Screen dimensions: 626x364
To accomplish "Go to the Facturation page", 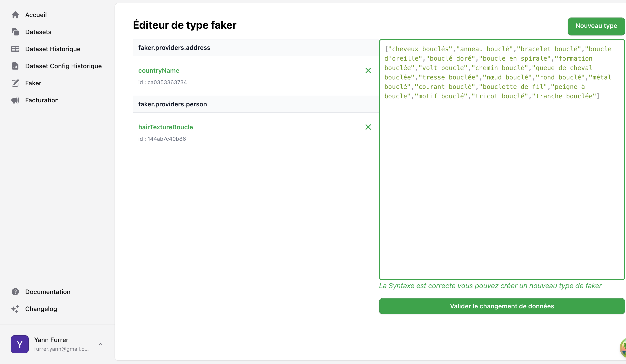I will pos(42,100).
